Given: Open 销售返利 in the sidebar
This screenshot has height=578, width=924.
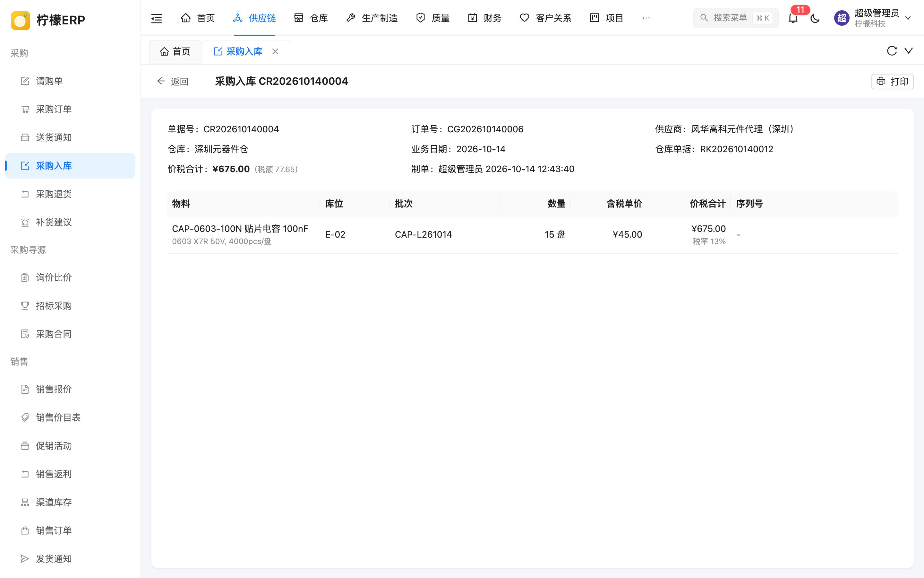Looking at the screenshot, I should tap(70, 474).
